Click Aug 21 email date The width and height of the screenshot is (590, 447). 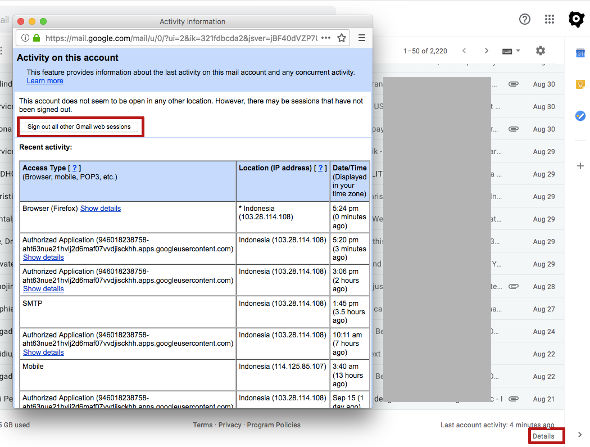pos(544,399)
